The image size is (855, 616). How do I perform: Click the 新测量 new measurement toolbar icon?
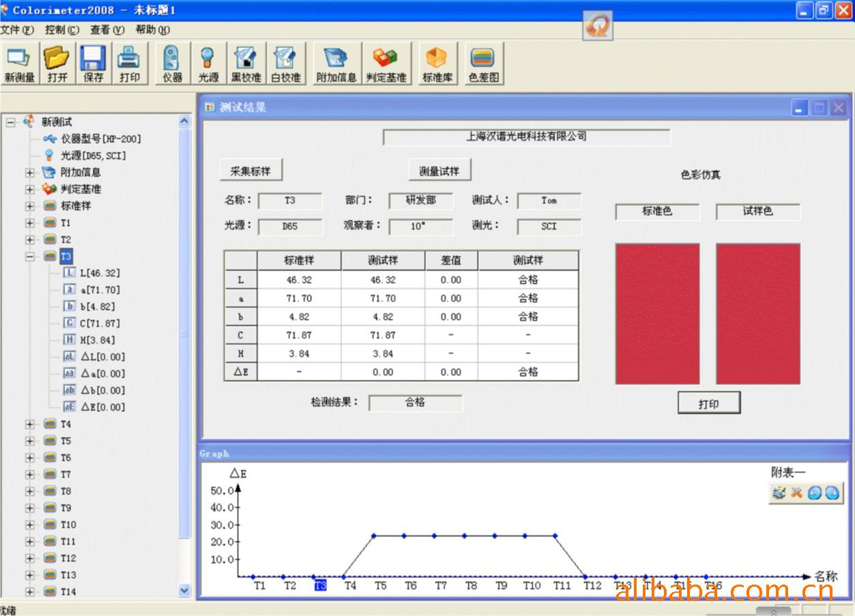point(19,64)
